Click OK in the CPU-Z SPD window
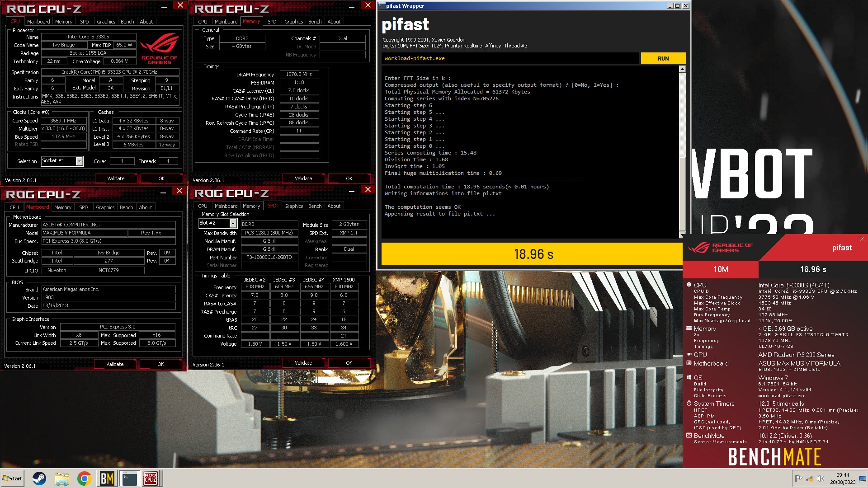Viewport: 868px width, 488px height. (349, 363)
